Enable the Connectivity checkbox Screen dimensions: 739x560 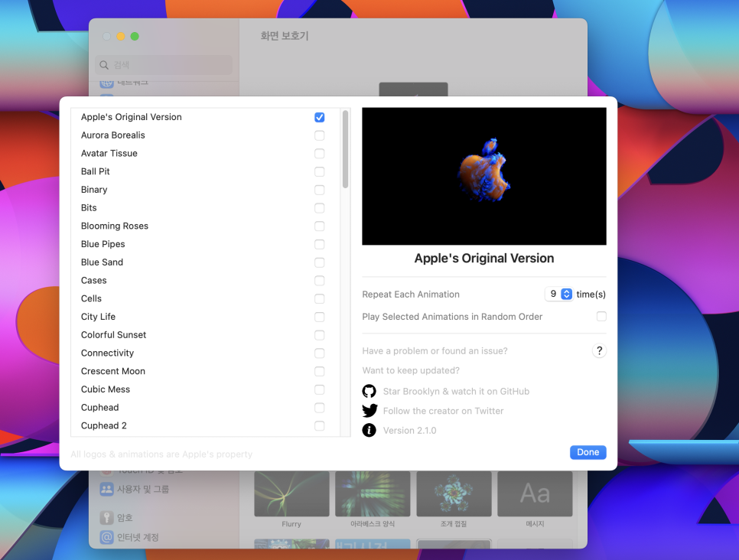320,353
